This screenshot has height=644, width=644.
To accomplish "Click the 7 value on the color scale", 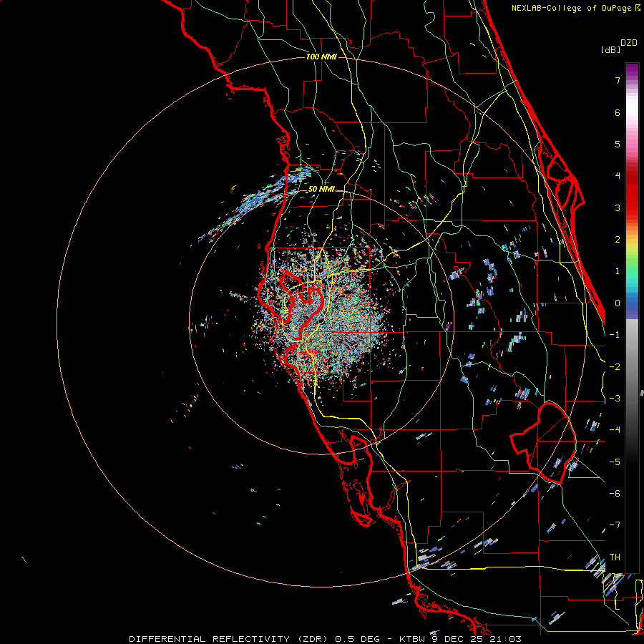I will point(618,80).
